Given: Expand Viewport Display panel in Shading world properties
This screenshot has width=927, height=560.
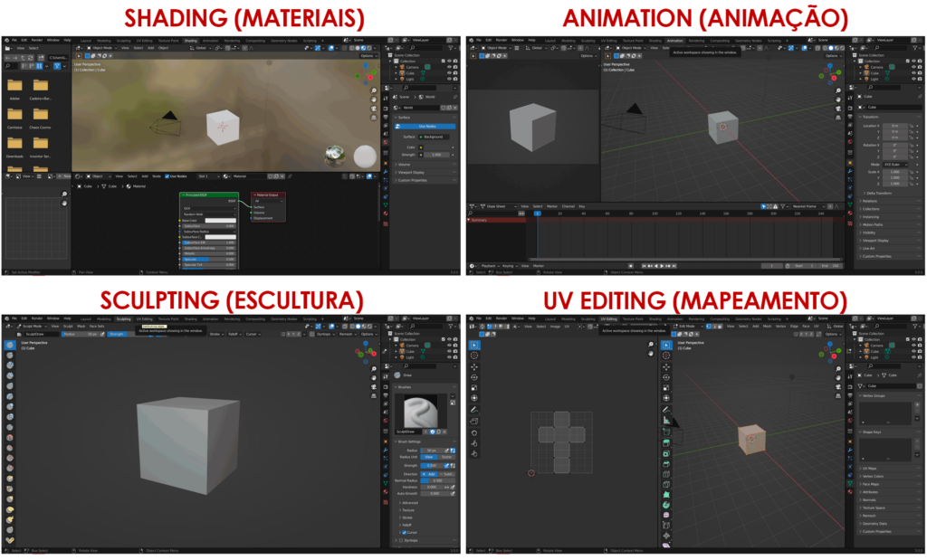Looking at the screenshot, I should (x=425, y=173).
